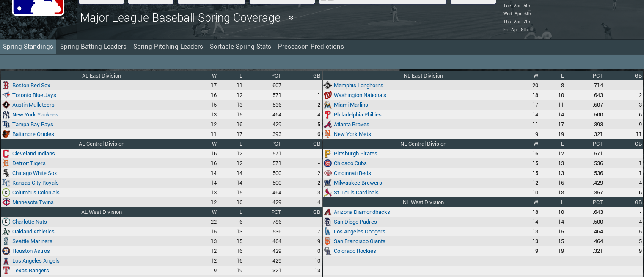
Task: Select the Charlotte Nuts team logo
Action: point(6,222)
